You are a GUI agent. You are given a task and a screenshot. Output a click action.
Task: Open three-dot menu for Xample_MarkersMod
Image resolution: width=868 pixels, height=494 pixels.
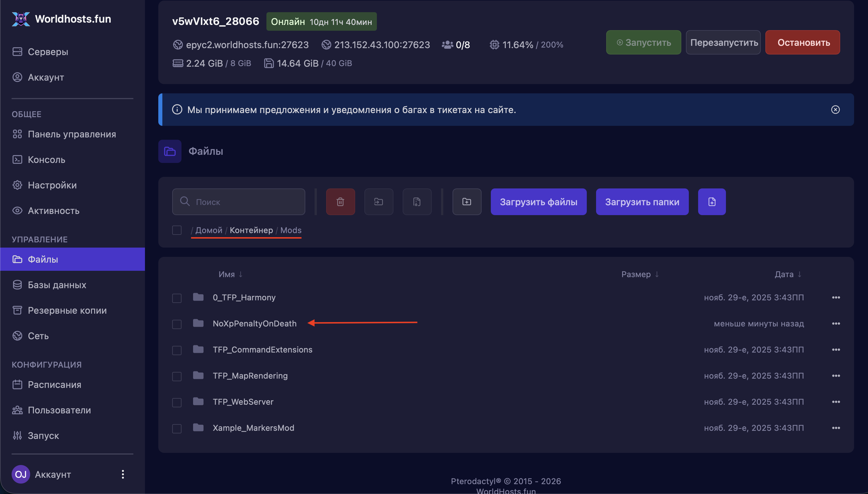[836, 428]
